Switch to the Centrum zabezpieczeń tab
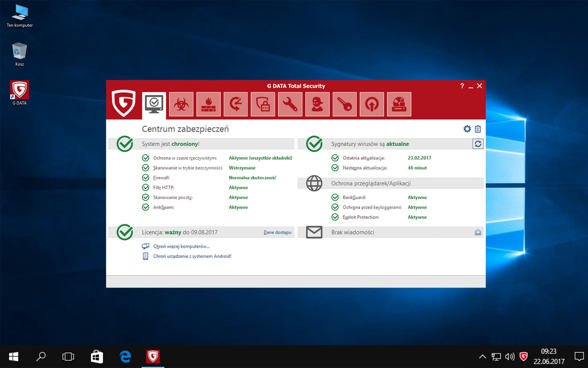The height and width of the screenshot is (368, 588). pyautogui.click(x=154, y=104)
